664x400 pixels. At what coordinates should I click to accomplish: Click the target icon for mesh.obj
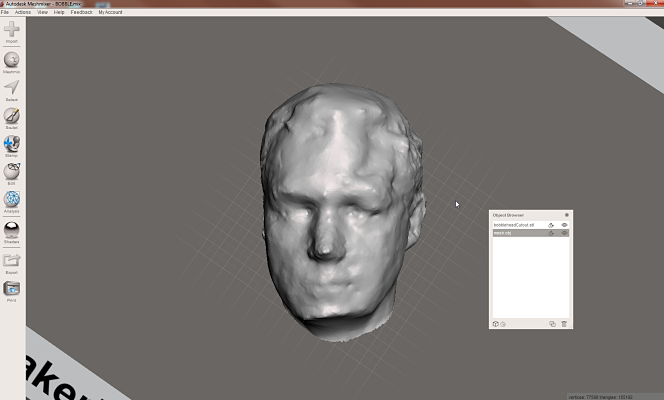(551, 233)
